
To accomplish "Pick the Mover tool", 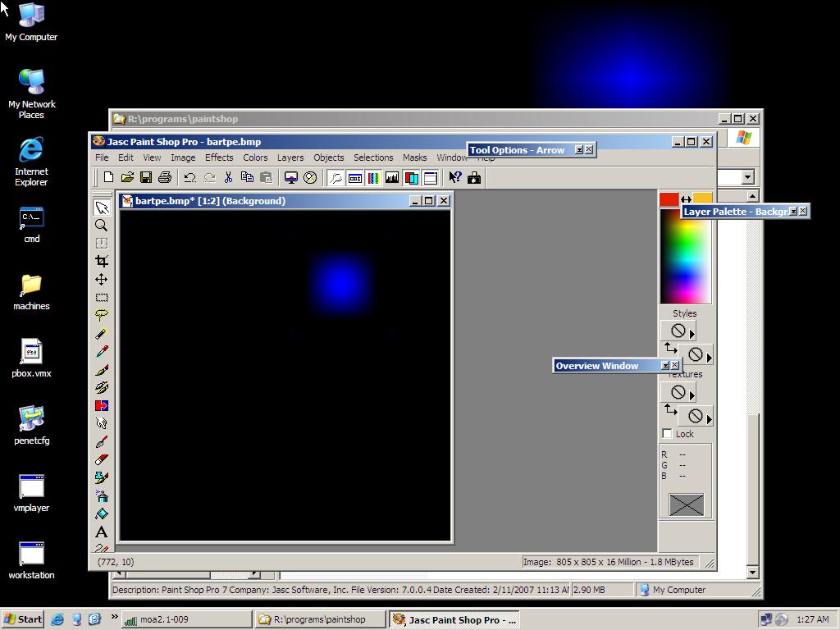I will [102, 280].
